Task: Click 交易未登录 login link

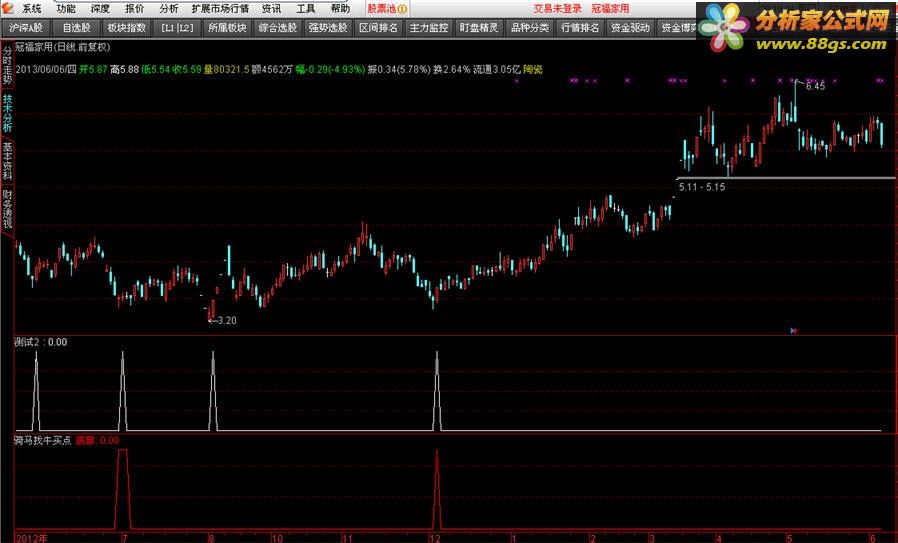Action: [557, 9]
